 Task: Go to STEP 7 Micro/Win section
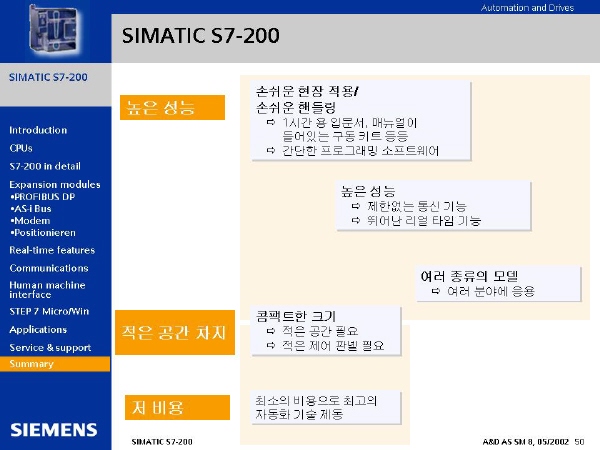(49, 311)
